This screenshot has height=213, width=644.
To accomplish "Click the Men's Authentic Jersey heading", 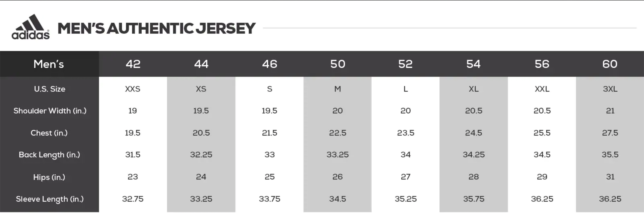I will pyautogui.click(x=157, y=28).
